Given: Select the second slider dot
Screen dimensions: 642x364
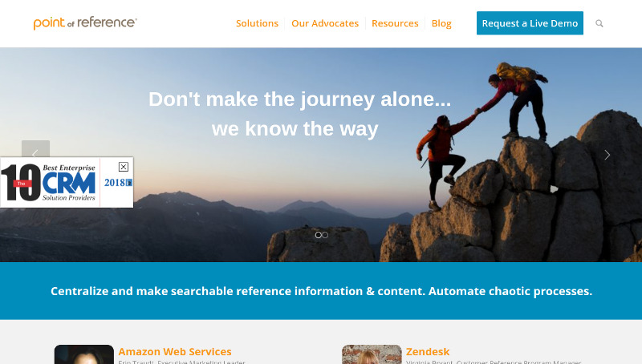Looking at the screenshot, I should [325, 235].
